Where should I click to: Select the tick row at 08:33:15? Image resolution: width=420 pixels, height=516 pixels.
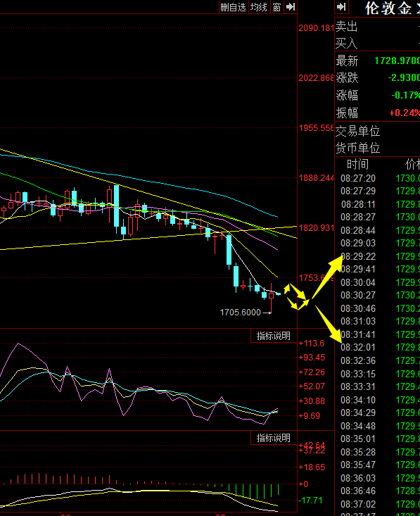point(377,374)
